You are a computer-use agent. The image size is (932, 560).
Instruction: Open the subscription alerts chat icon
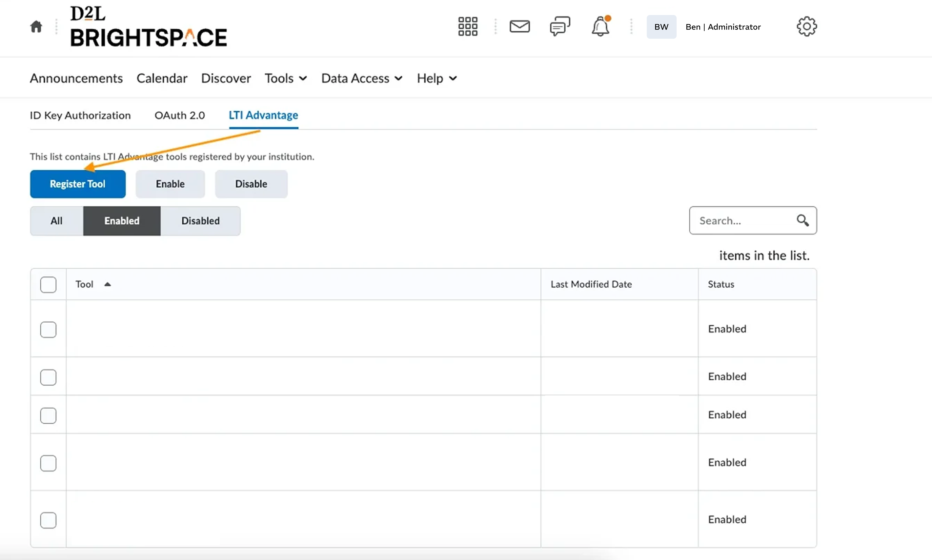pos(560,26)
